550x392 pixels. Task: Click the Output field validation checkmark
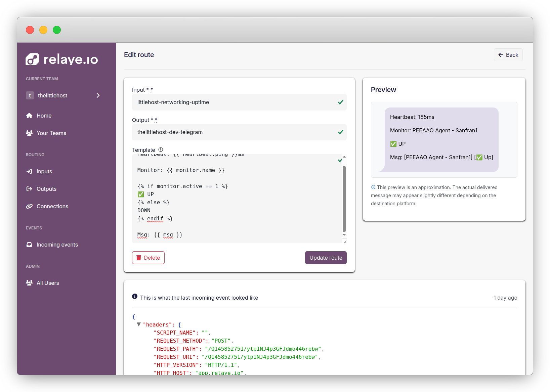[x=341, y=132]
